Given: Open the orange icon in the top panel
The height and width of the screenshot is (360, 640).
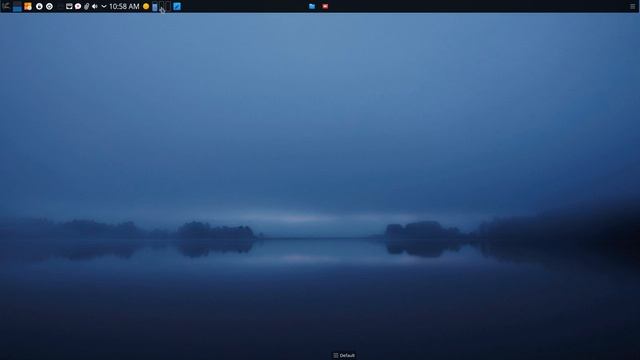Looking at the screenshot, I should click(28, 6).
